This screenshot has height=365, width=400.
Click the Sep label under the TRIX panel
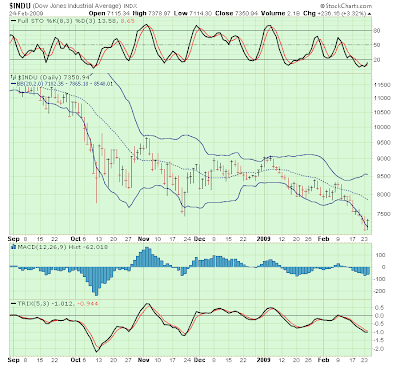(x=14, y=360)
